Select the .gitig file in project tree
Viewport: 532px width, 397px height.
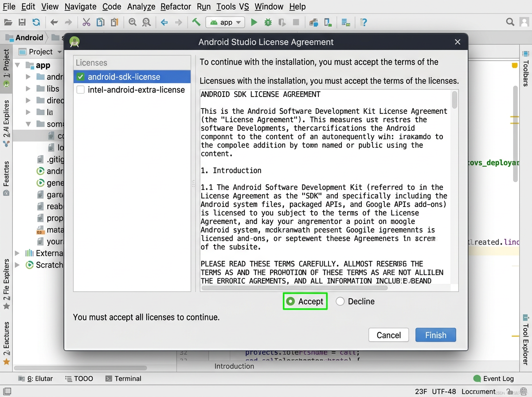pos(50,160)
